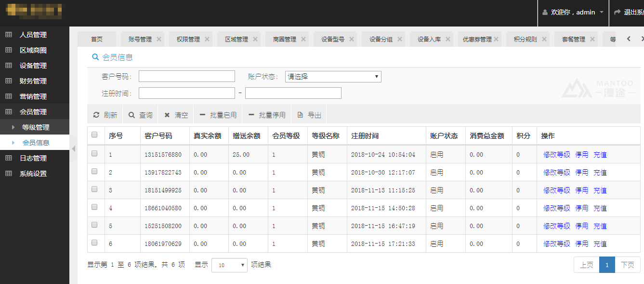This screenshot has height=284, width=644.
Task: Open the 账户状态 dropdown
Action: [333, 76]
